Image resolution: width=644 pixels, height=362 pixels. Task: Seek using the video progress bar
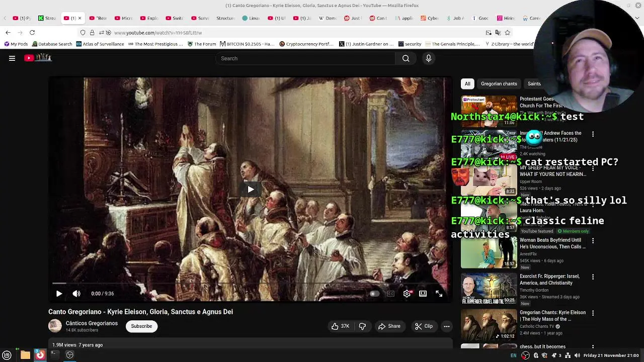pos(250,284)
